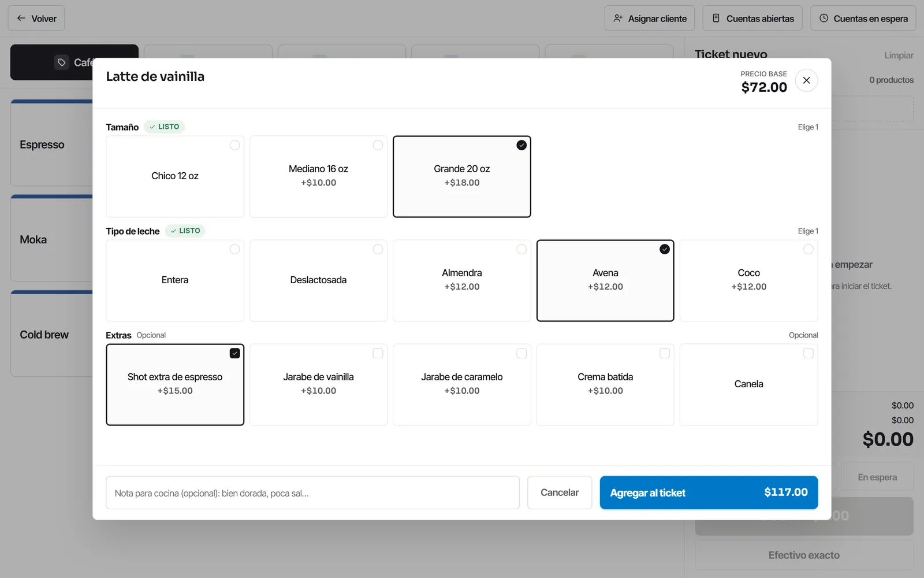The width and height of the screenshot is (924, 578).
Task: Click the Latte de vainilla title
Action: [x=155, y=76]
